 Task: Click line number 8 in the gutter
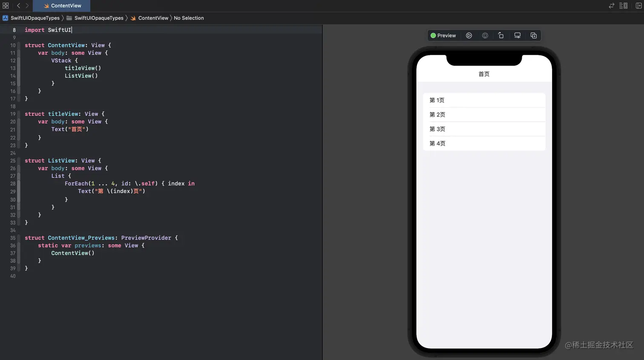click(x=14, y=30)
